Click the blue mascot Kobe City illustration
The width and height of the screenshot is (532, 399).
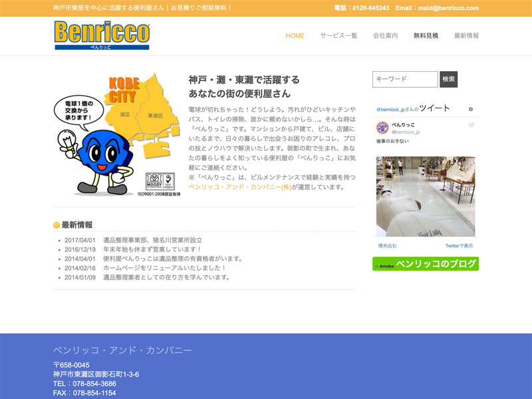117,134
